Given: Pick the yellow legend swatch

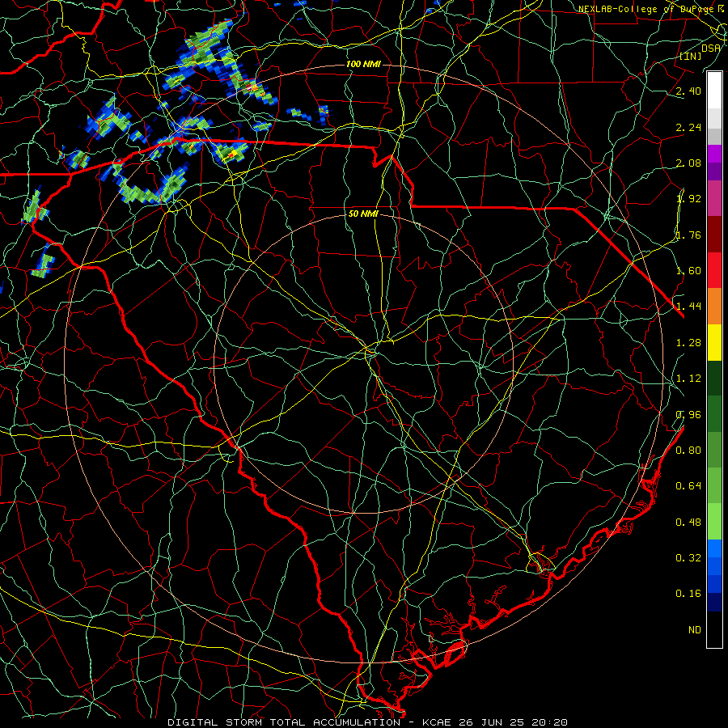Looking at the screenshot, I should pos(714,342).
